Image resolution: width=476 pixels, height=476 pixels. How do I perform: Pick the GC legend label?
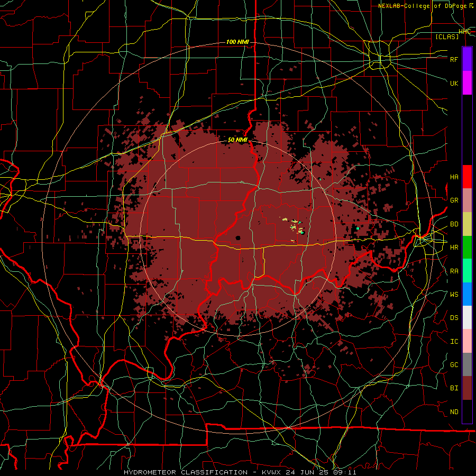[x=454, y=365]
